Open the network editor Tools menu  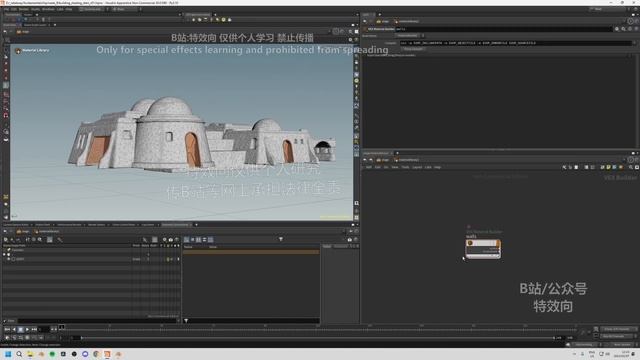pyautogui.click(x=405, y=167)
